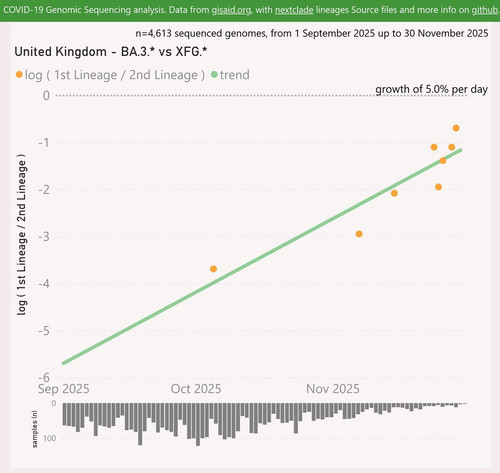
Task: Click the orange legend dot for log ratio
Action: tap(19, 74)
